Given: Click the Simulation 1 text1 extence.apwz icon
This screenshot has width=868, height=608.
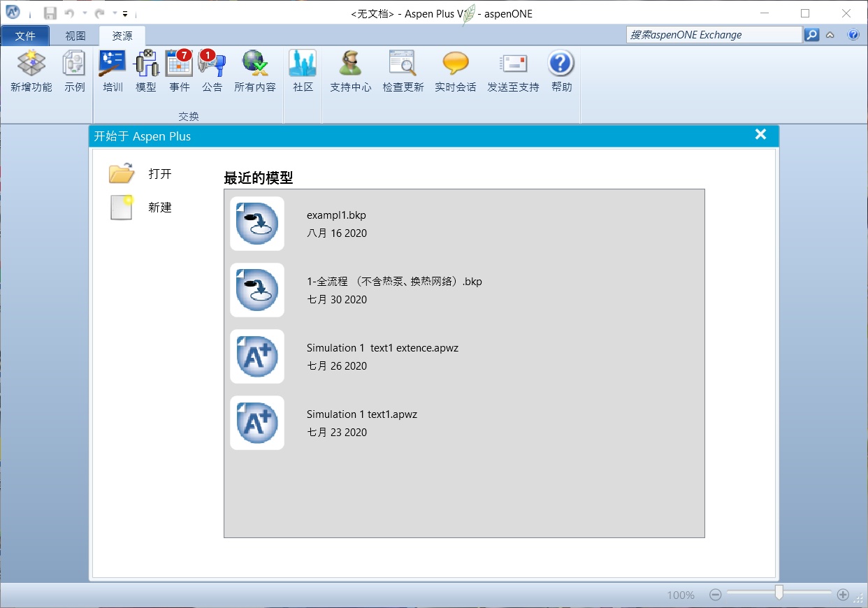Looking at the screenshot, I should 257,356.
